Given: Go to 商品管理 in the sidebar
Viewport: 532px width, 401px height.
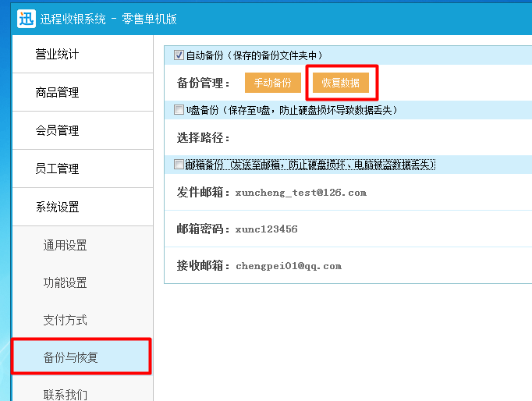Looking at the screenshot, I should [x=57, y=93].
